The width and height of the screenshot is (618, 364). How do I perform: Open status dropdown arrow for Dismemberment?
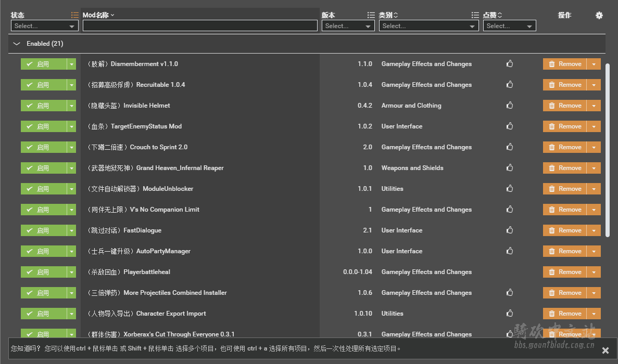click(71, 64)
